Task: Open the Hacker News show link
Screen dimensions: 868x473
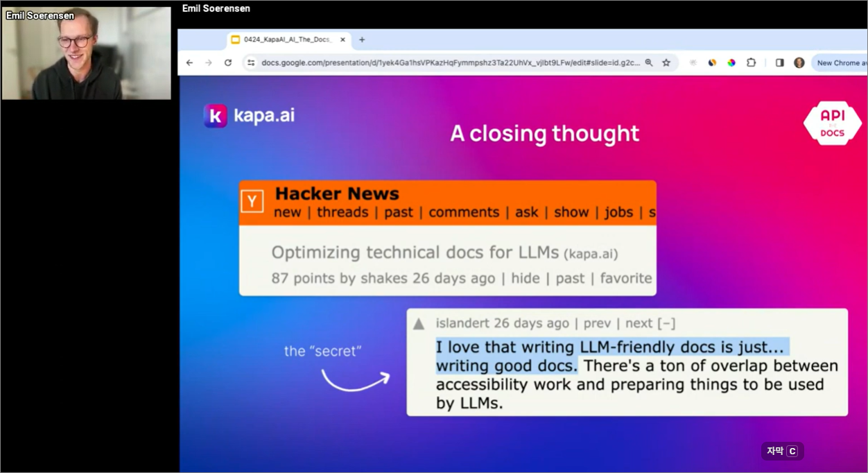Action: tap(571, 212)
